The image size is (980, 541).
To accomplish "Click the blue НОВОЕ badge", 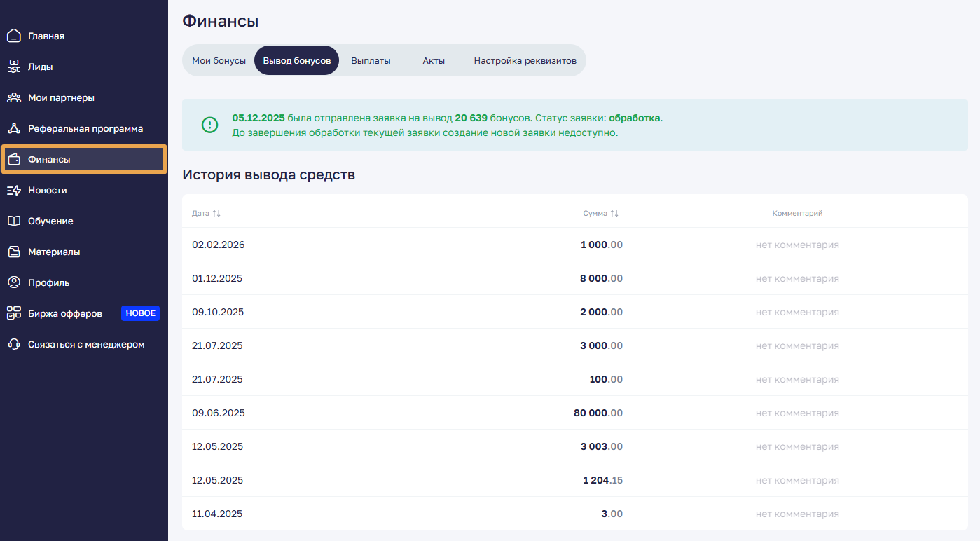I will pyautogui.click(x=141, y=313).
